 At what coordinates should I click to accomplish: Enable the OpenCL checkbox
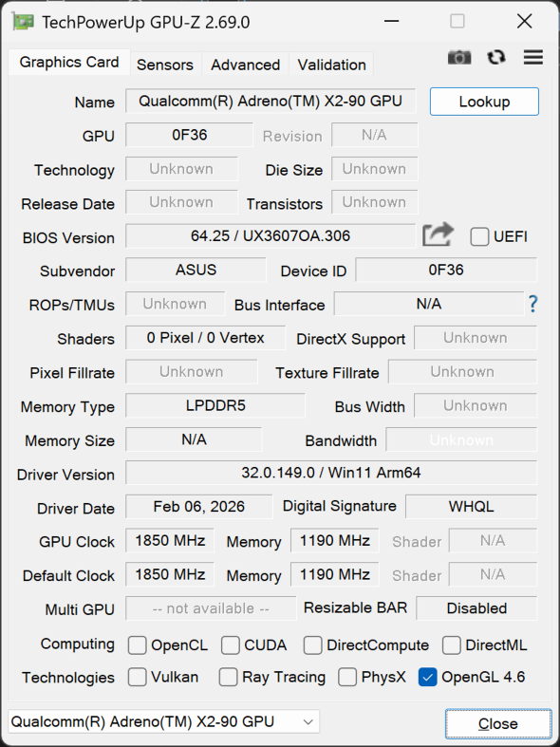coord(137,645)
